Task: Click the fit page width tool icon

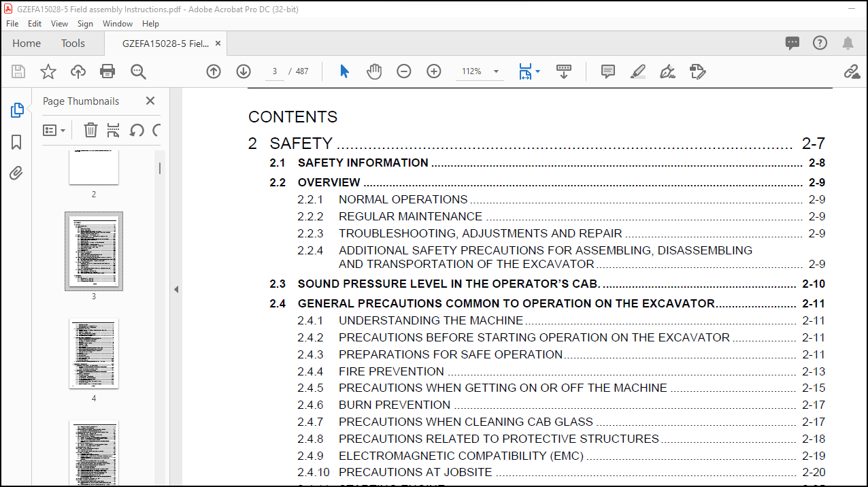Action: coord(524,71)
